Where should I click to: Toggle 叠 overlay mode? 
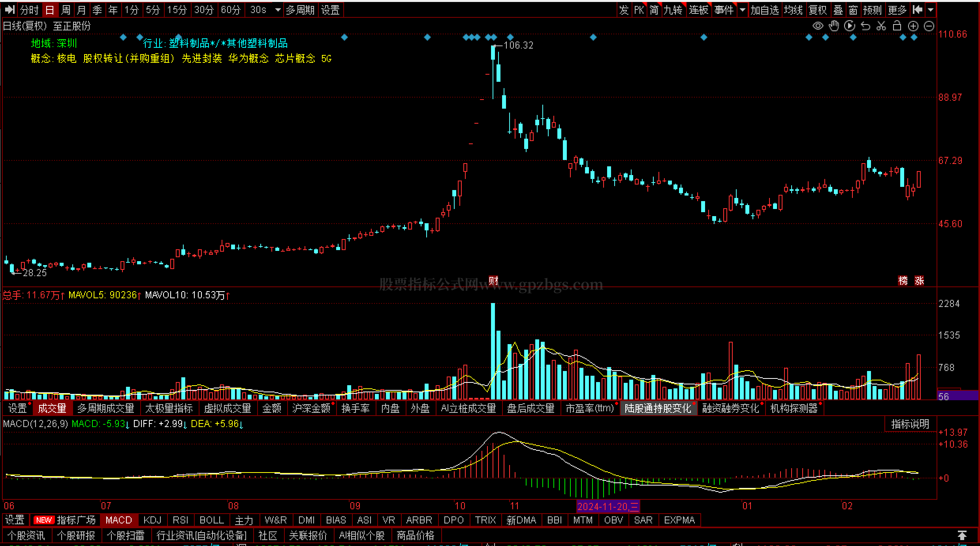838,10
